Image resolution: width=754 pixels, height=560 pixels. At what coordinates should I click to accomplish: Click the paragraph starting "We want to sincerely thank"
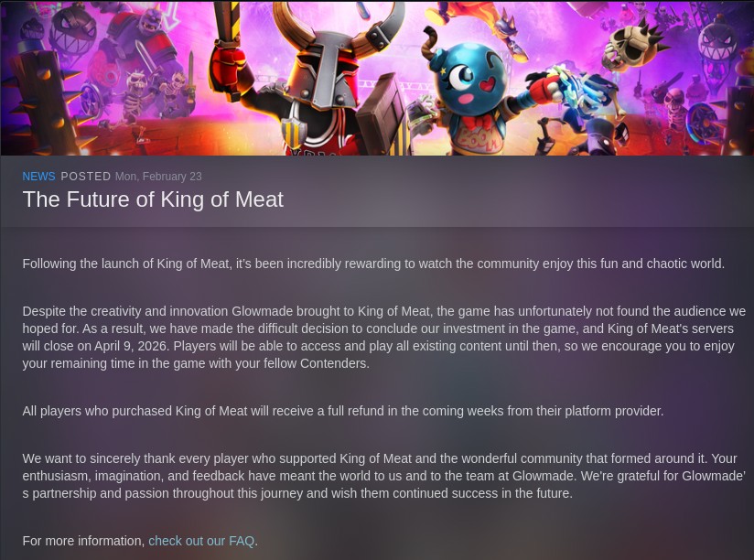tap(382, 476)
